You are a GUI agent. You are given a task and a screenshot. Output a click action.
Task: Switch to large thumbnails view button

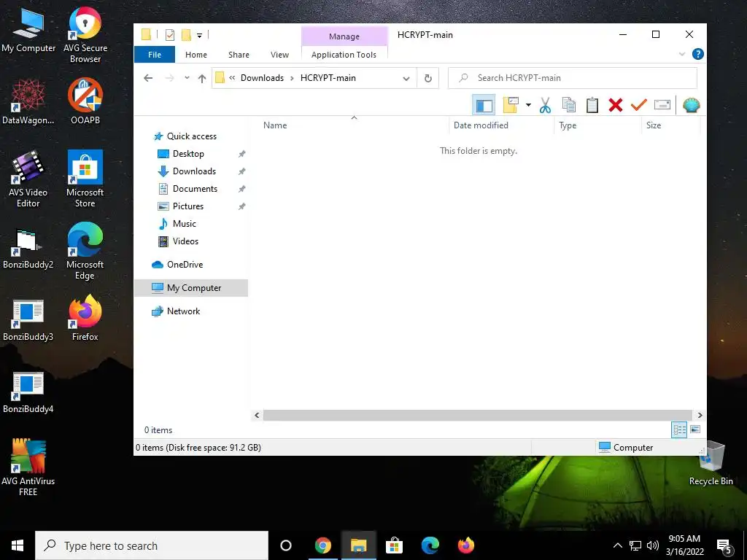click(695, 430)
